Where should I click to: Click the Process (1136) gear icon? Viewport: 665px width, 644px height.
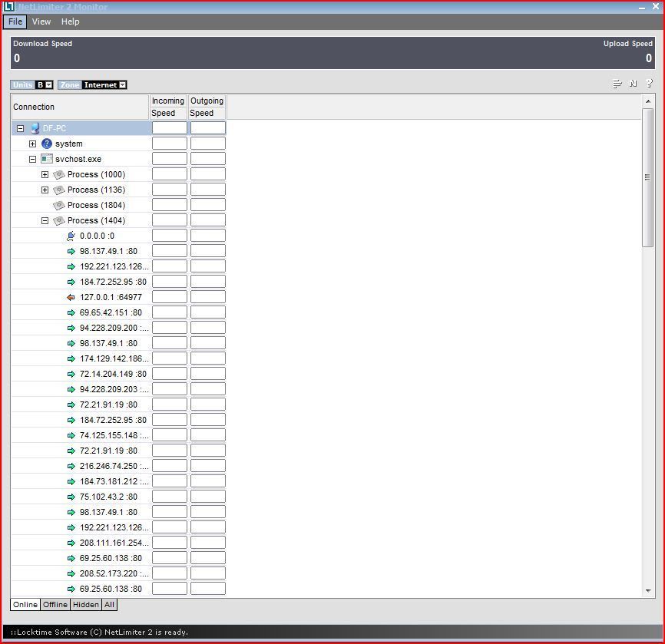coord(59,190)
